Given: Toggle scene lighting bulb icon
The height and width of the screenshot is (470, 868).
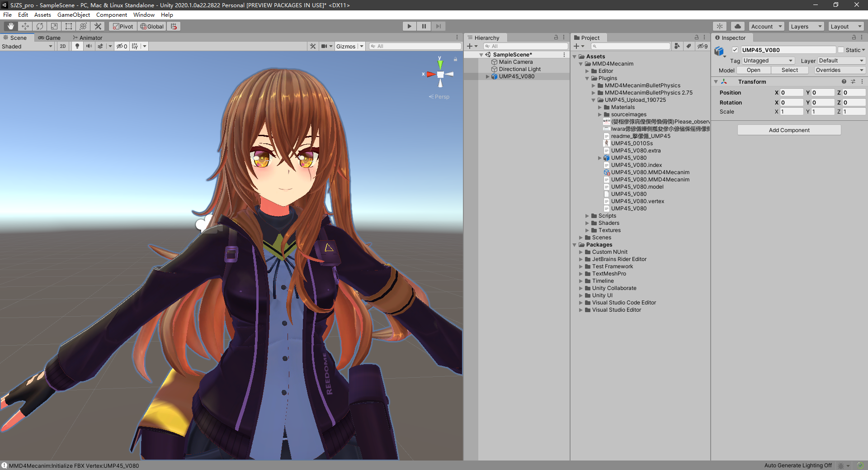Looking at the screenshot, I should [77, 46].
